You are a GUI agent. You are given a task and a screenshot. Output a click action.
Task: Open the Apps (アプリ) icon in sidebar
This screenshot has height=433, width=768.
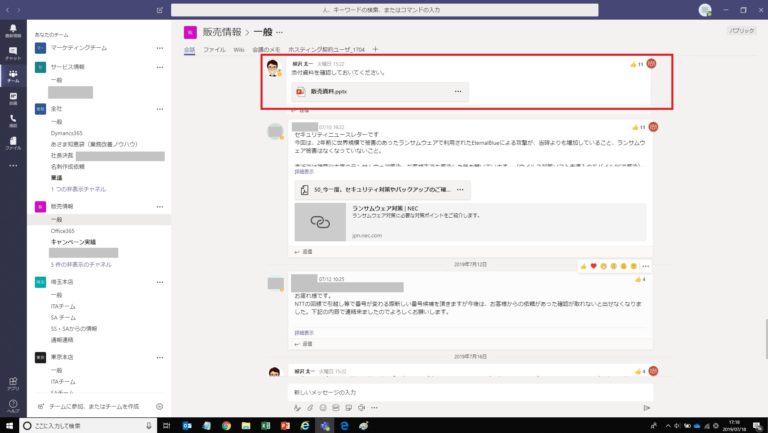pos(13,382)
